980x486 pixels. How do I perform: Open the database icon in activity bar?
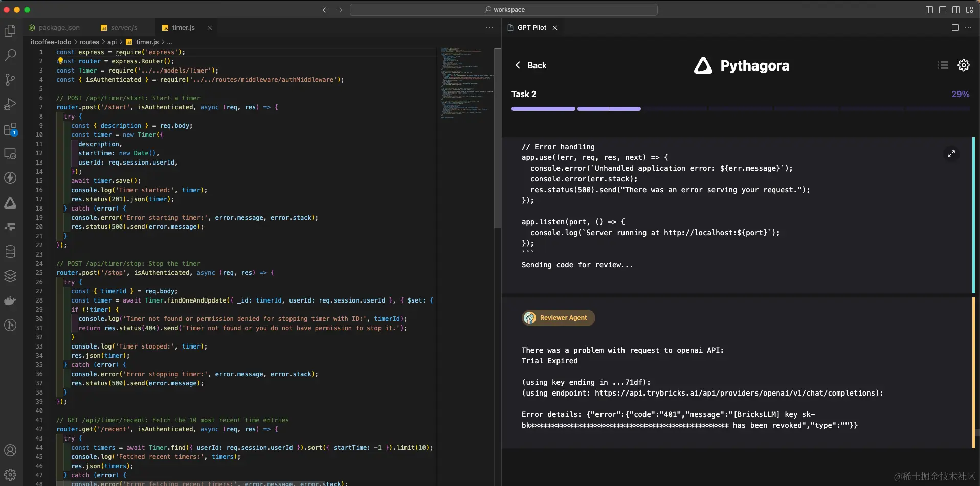tap(10, 251)
